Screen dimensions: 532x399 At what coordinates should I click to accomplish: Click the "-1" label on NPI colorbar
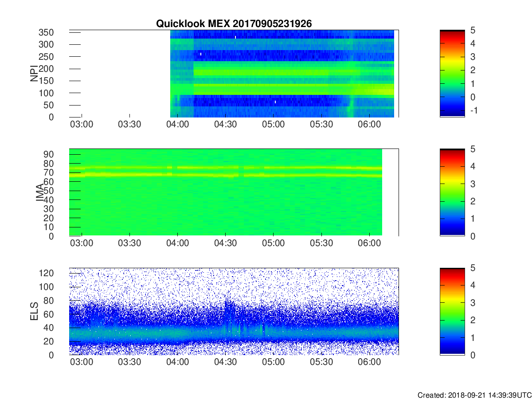tap(473, 110)
